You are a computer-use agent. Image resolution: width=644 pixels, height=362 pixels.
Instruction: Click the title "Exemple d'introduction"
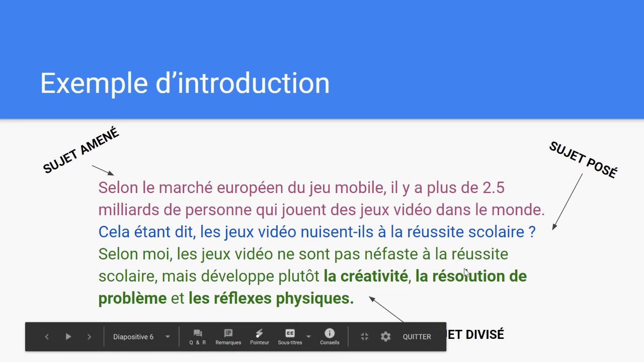tap(185, 83)
